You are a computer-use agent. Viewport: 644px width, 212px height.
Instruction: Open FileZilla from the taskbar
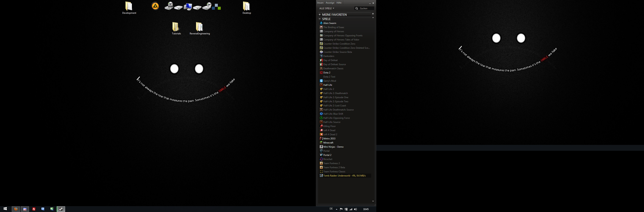[34, 209]
